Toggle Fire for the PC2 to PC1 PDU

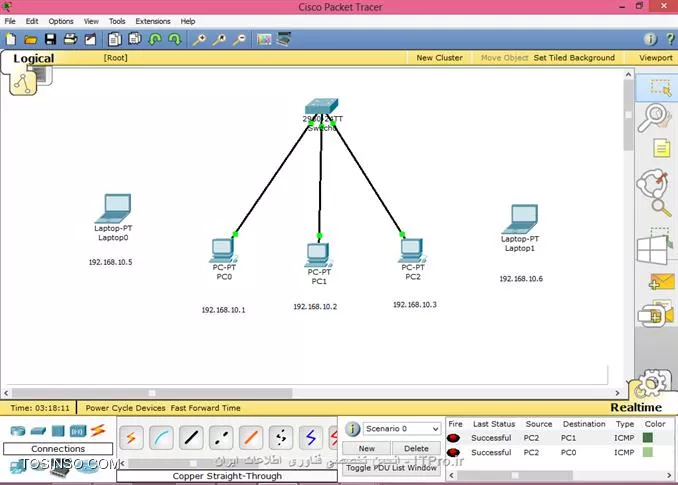tap(453, 438)
